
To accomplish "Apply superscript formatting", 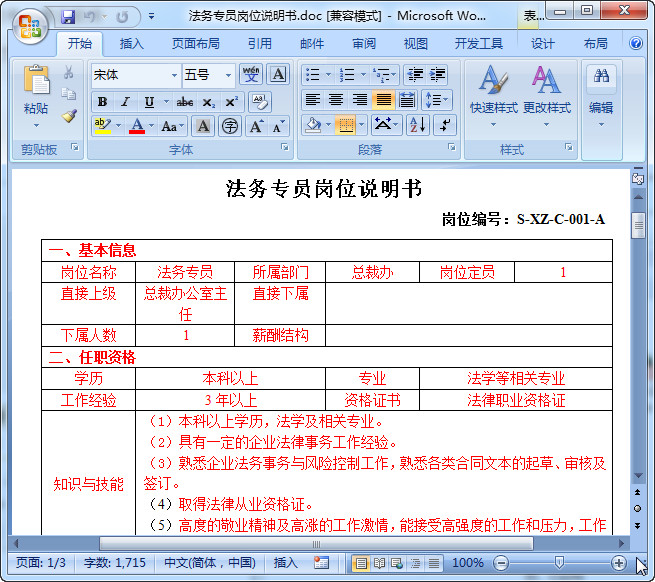I will 231,102.
